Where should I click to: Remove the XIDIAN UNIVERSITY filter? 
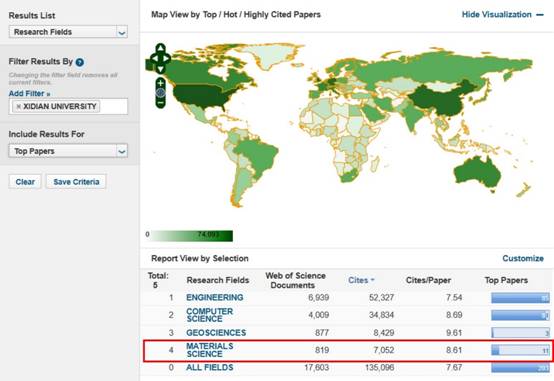(x=19, y=106)
